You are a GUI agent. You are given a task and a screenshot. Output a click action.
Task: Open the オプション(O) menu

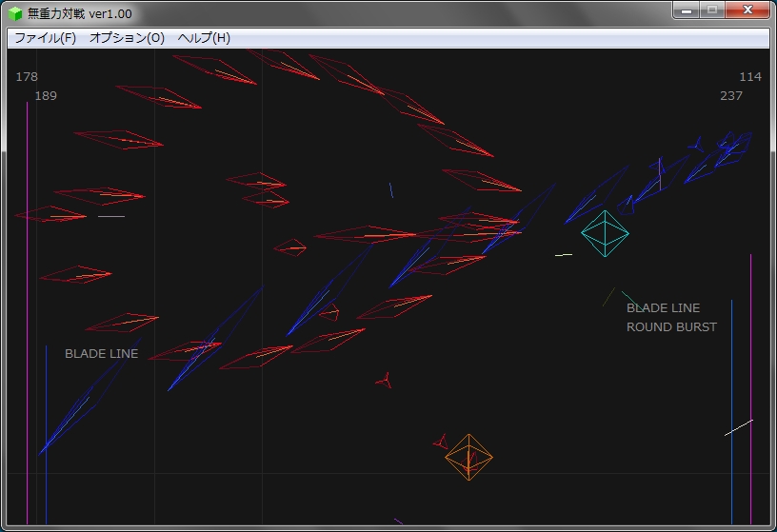pyautogui.click(x=127, y=38)
